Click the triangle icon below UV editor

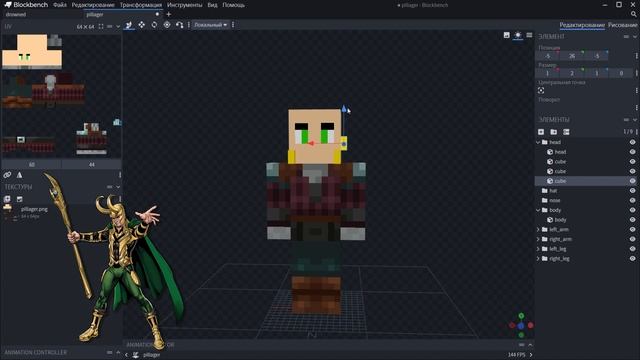tap(19, 175)
